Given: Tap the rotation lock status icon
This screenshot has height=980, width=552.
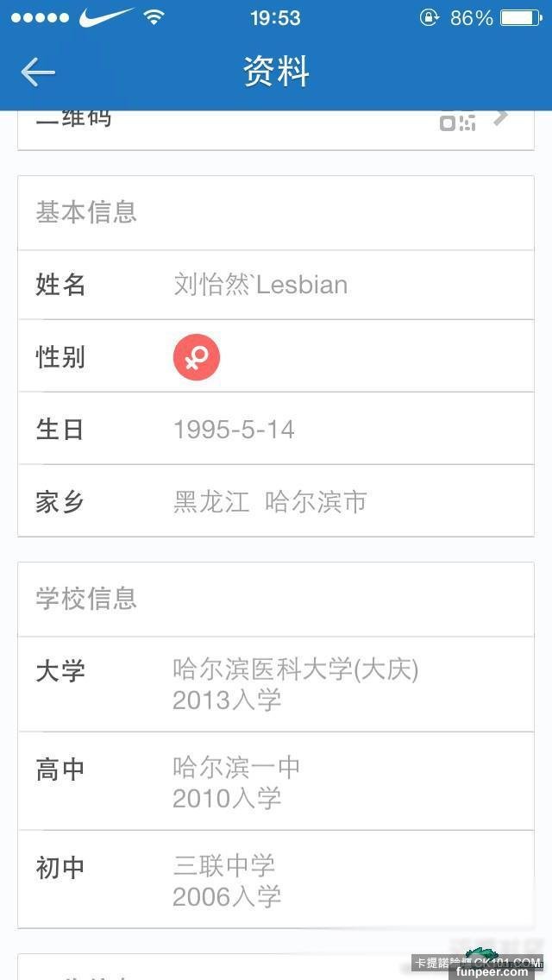Looking at the screenshot, I should pyautogui.click(x=429, y=17).
